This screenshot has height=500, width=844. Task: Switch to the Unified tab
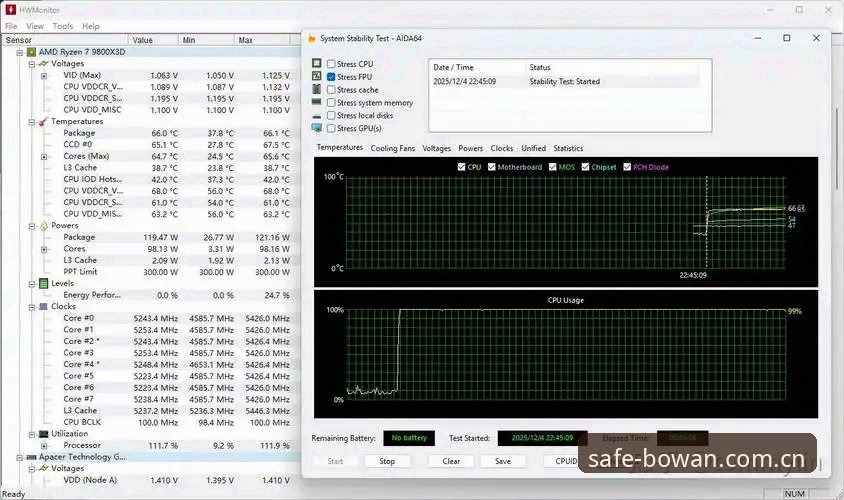pyautogui.click(x=533, y=148)
